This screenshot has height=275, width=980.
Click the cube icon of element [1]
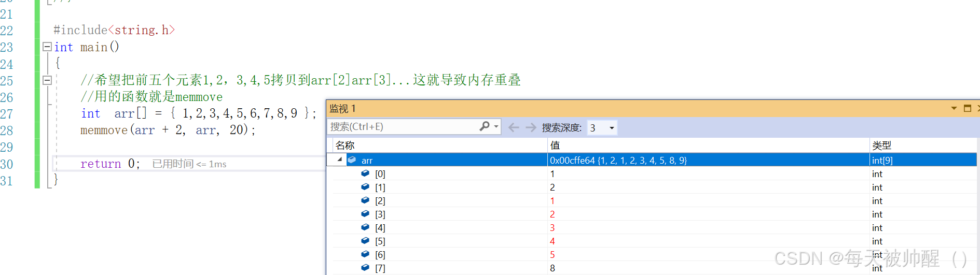(365, 187)
